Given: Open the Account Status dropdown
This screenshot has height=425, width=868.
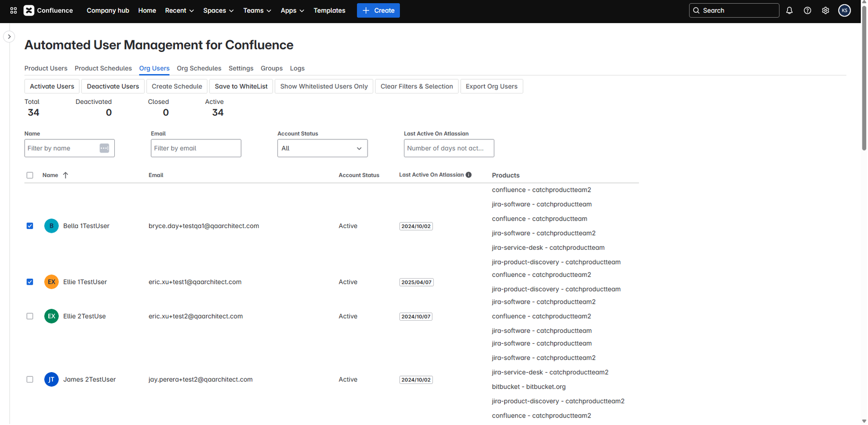Looking at the screenshot, I should [322, 148].
